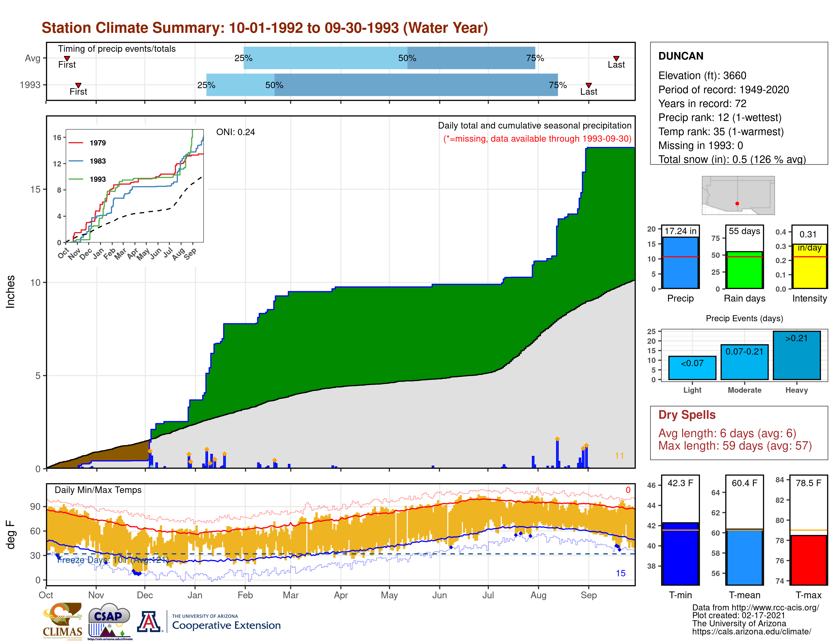Image resolution: width=834 pixels, height=644 pixels.
Task: Click the ONI: 0.24 label
Action: (235, 132)
